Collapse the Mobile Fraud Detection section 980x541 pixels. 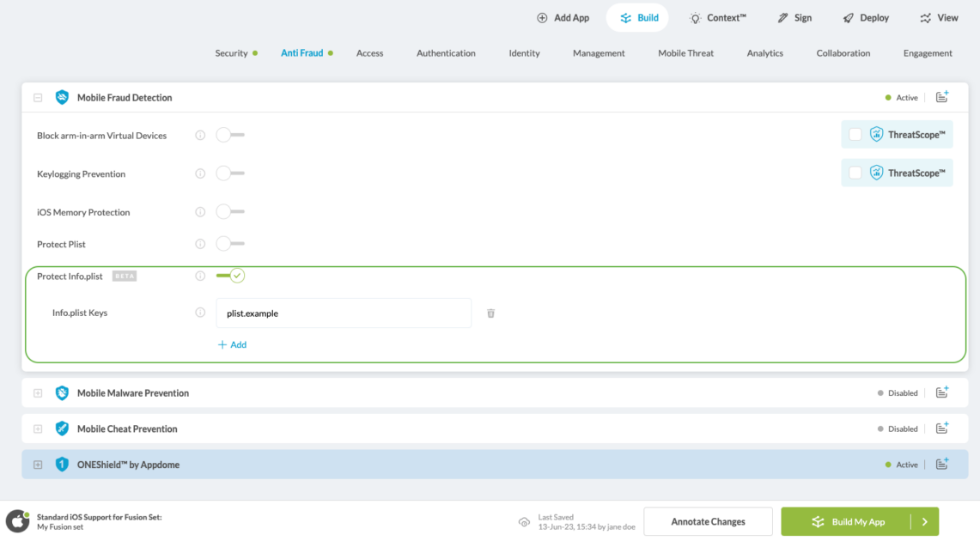click(x=38, y=98)
